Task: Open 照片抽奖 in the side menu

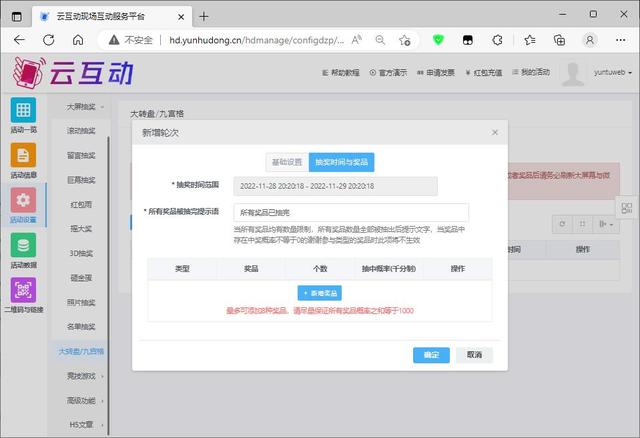Action: click(81, 302)
